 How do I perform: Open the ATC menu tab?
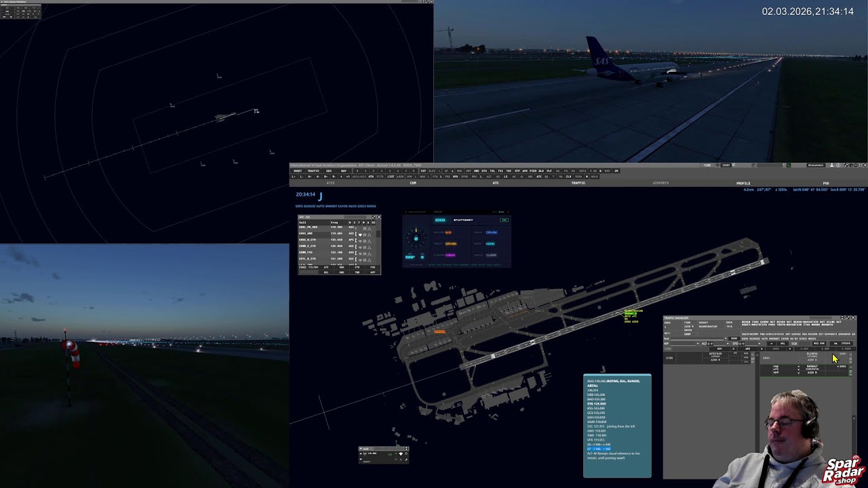click(x=496, y=183)
